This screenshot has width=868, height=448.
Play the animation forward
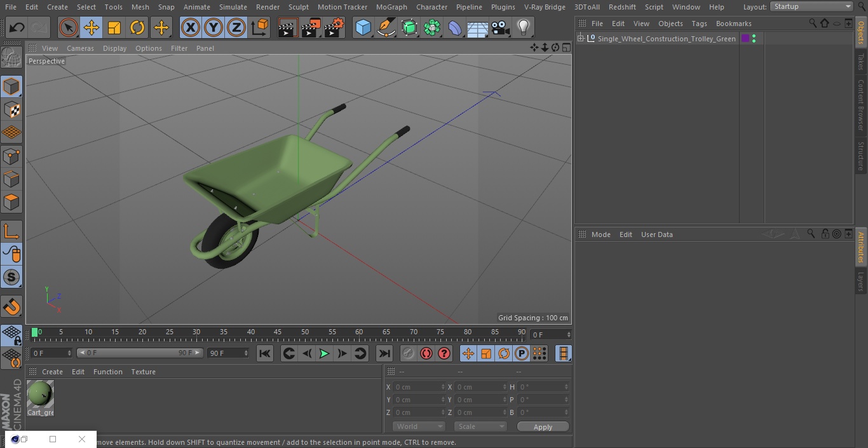coord(324,353)
